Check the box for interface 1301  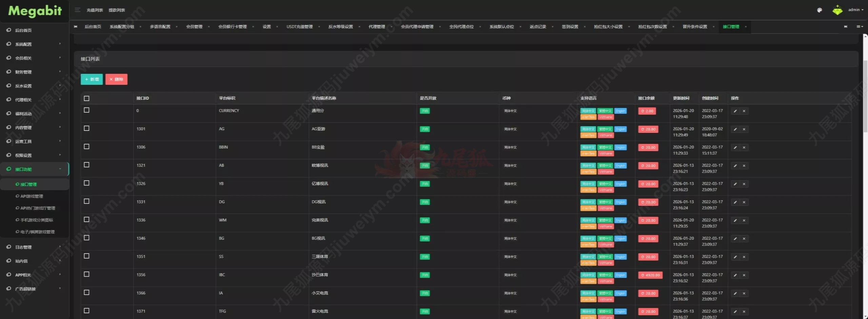point(86,128)
